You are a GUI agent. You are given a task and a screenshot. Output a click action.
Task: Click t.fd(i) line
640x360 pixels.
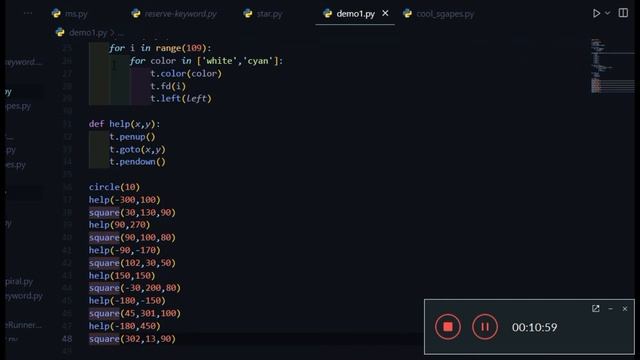(168, 86)
